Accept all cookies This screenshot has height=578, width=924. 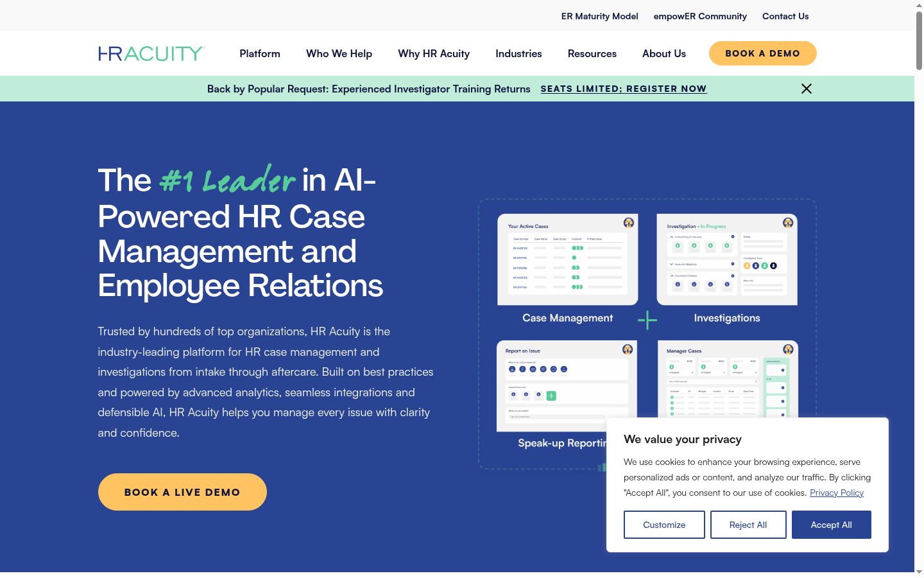click(x=832, y=525)
